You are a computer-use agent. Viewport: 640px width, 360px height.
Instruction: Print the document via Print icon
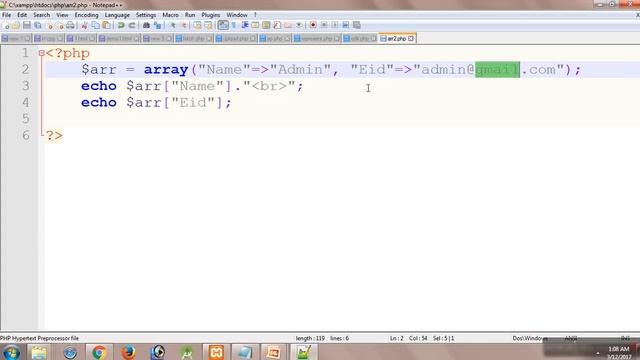click(71, 25)
